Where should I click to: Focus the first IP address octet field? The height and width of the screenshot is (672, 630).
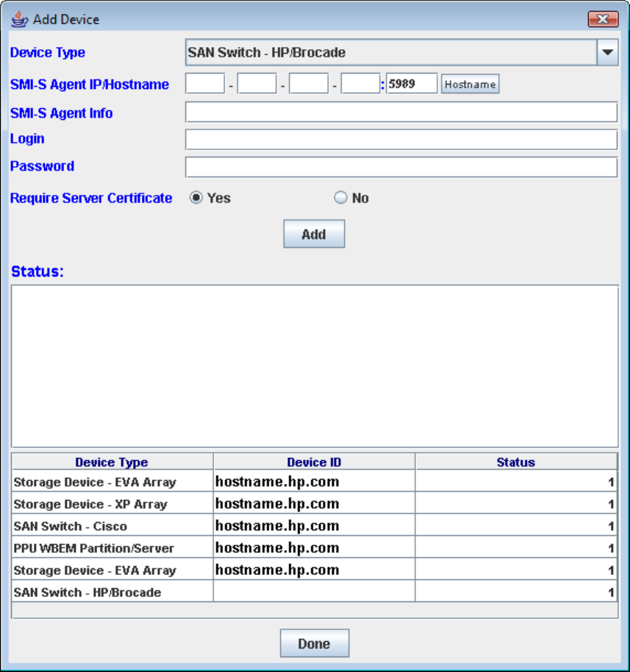tap(205, 84)
